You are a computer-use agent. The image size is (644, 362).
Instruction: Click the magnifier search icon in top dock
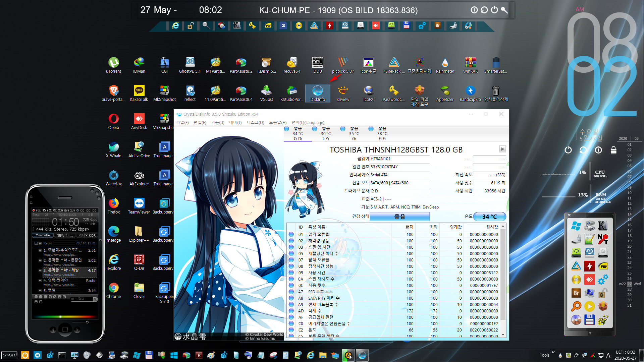click(206, 25)
